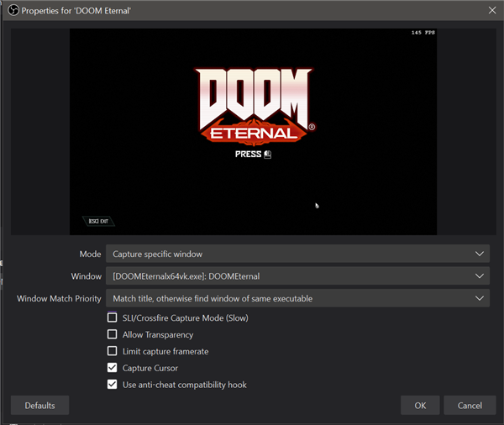Screen dimensions: 504x425
Task: Click the key icon beside PRESS
Action: coord(267,155)
